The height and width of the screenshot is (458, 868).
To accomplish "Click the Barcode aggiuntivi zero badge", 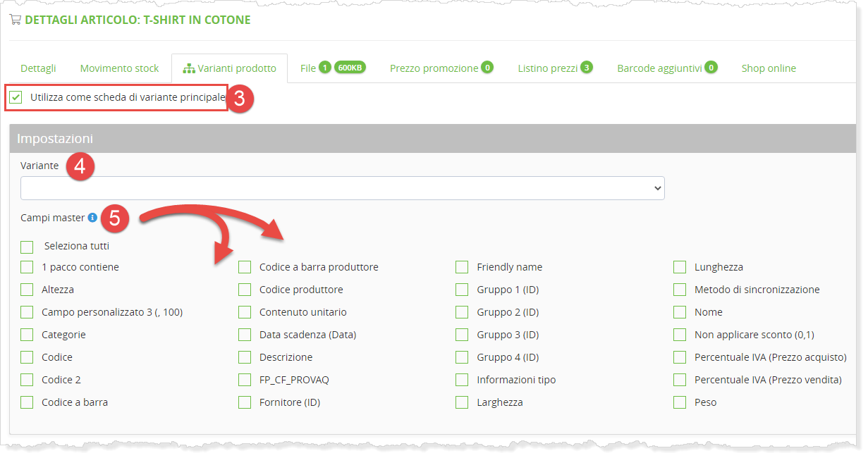I will (x=711, y=68).
